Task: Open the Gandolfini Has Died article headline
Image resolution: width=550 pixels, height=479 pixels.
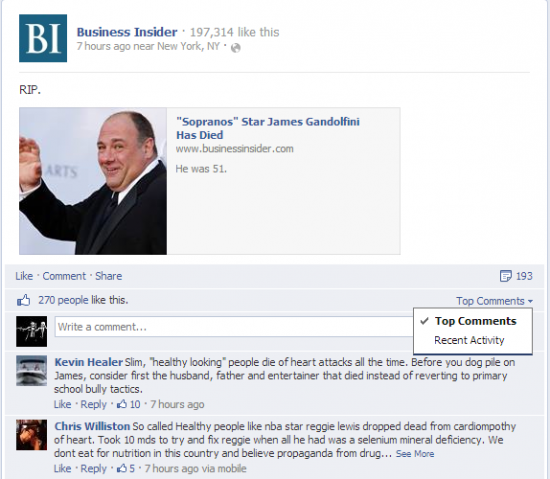Action: click(268, 128)
